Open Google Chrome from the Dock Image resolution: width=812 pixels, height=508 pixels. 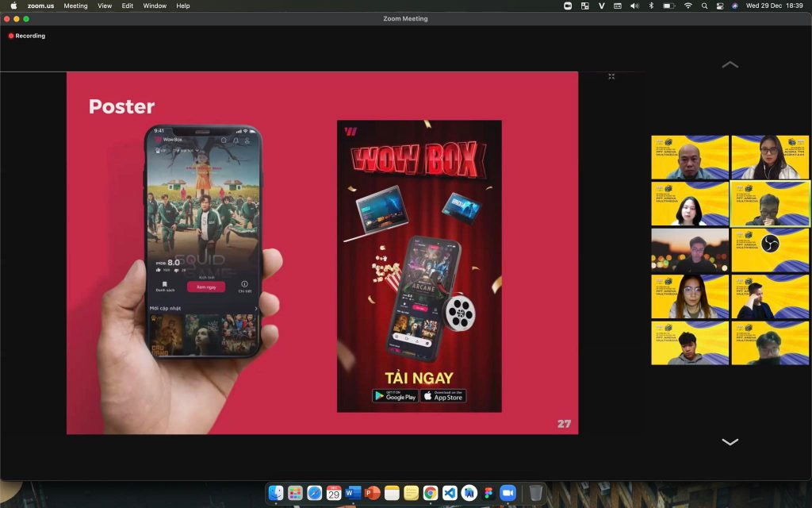(x=431, y=493)
